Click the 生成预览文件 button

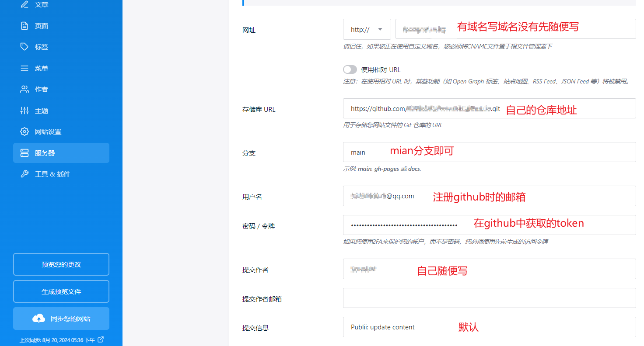(61, 291)
